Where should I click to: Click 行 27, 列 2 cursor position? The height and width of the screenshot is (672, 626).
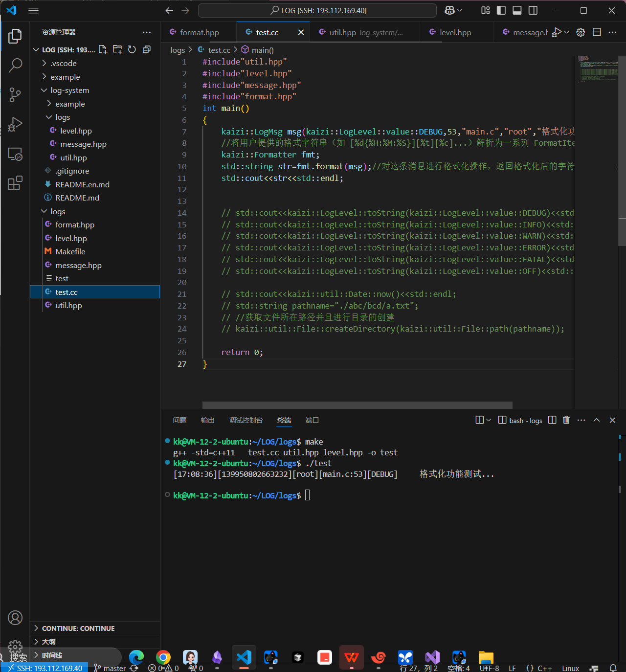(x=419, y=668)
